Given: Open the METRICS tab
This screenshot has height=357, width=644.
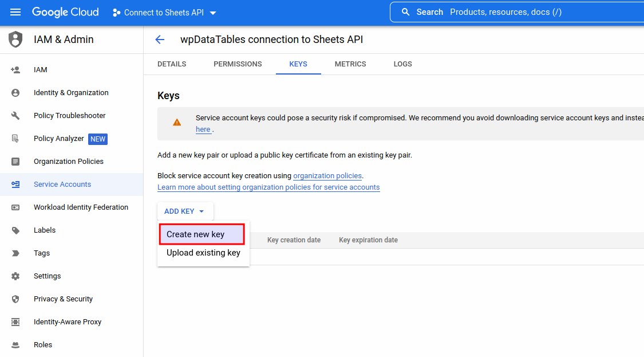Looking at the screenshot, I should coord(350,64).
